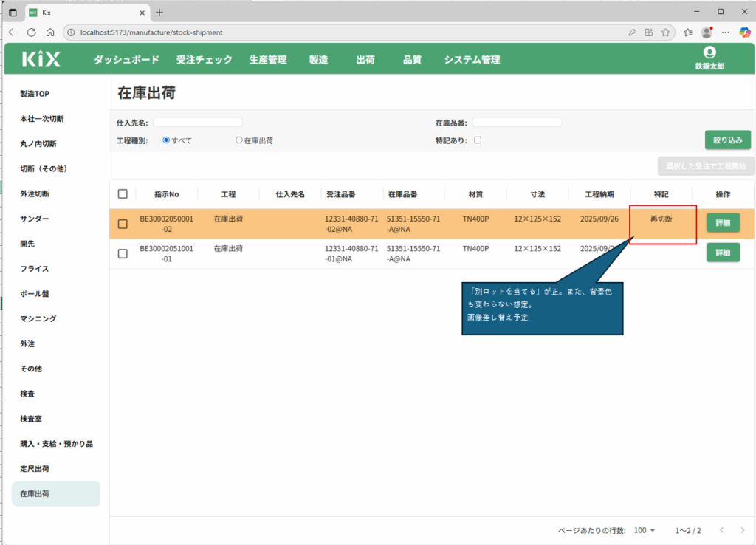This screenshot has width=756, height=545.
Task: Refresh the page with reload button
Action: pyautogui.click(x=32, y=32)
